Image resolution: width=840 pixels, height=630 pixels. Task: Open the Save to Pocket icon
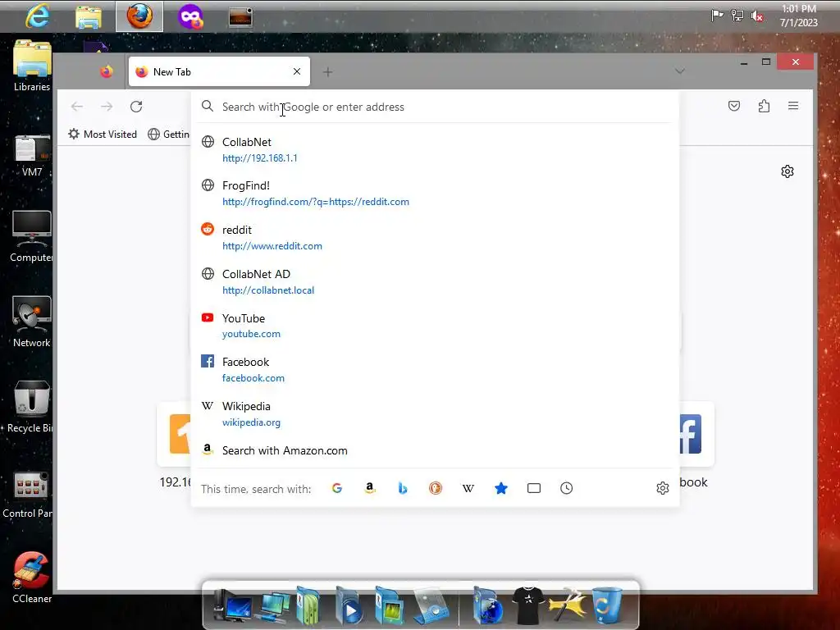click(734, 106)
